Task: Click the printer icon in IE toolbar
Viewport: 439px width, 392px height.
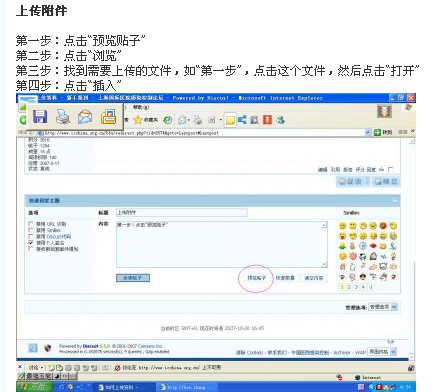Action: 198,120
